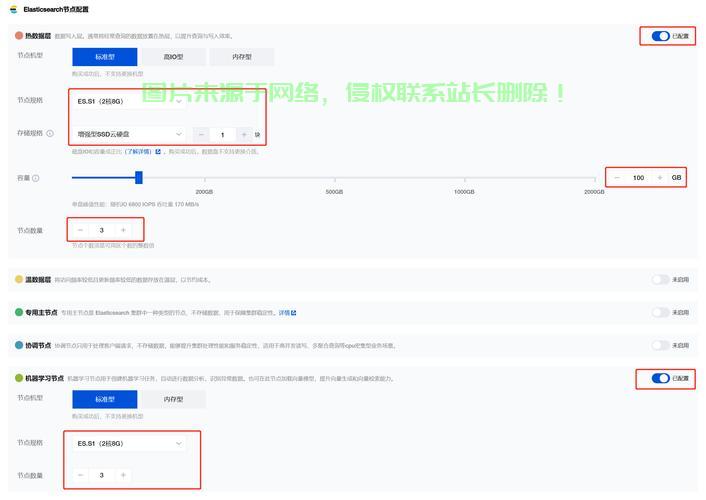Toggle the 热数据层 configured switch
Screen dimensions: 706x500
coord(661,36)
